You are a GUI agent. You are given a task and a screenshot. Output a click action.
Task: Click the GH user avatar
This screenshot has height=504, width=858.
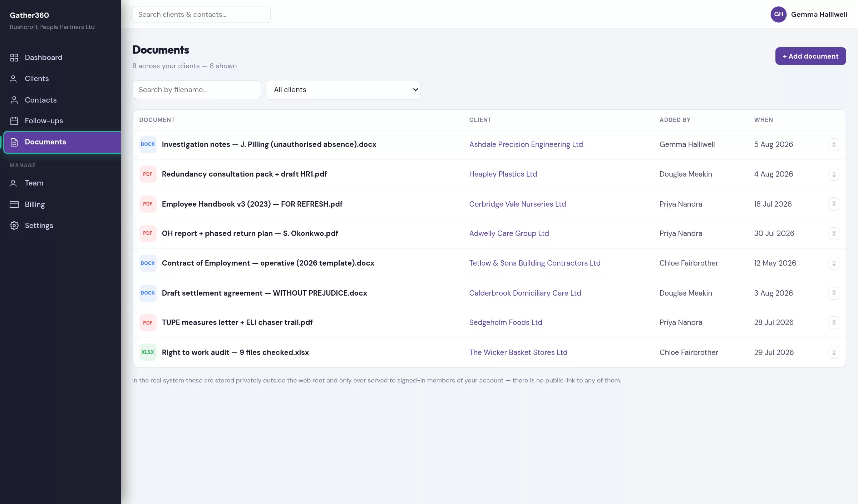click(x=778, y=14)
